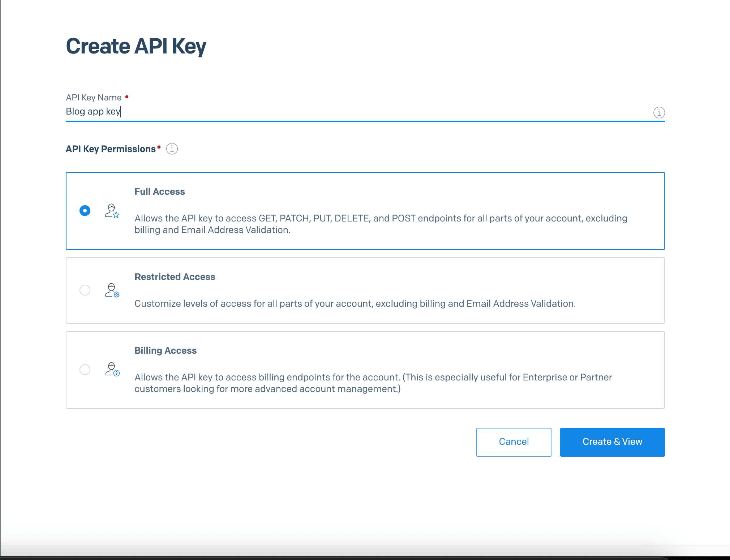Click the Full Access heading text
This screenshot has width=730, height=560.
160,191
